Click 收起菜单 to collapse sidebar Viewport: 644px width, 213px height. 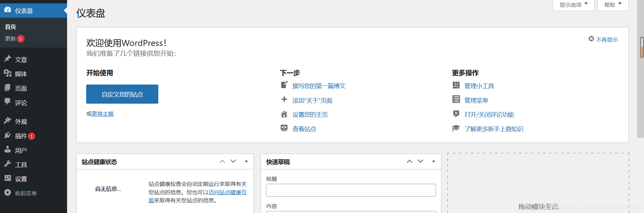coord(26,193)
